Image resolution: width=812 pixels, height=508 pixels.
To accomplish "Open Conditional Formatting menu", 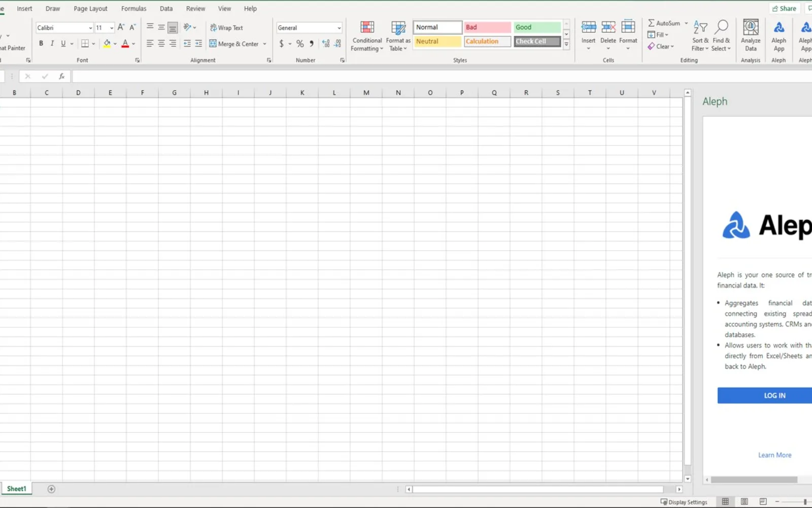I will tap(367, 36).
